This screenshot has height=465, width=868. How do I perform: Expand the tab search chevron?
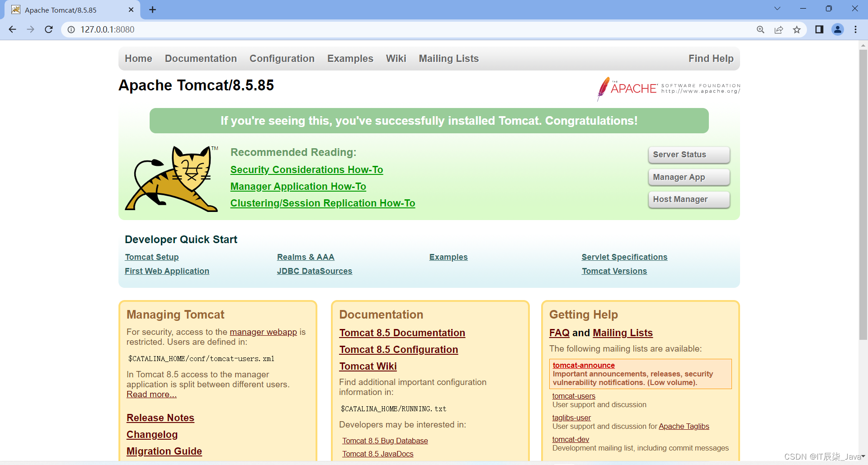777,9
